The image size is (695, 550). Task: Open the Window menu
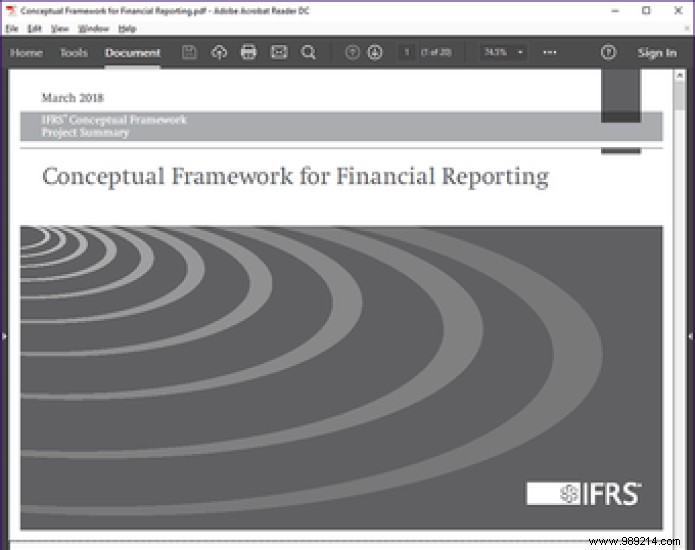(94, 29)
